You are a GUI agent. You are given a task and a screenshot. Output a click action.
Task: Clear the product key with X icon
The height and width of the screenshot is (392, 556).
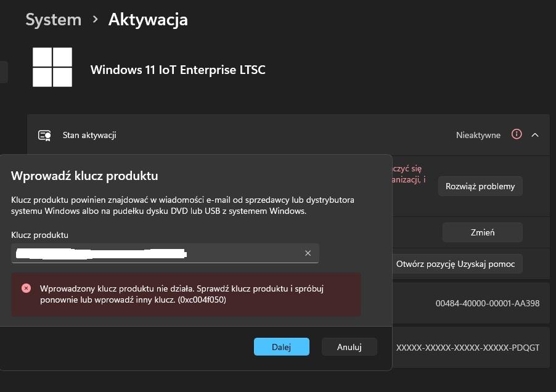308,253
